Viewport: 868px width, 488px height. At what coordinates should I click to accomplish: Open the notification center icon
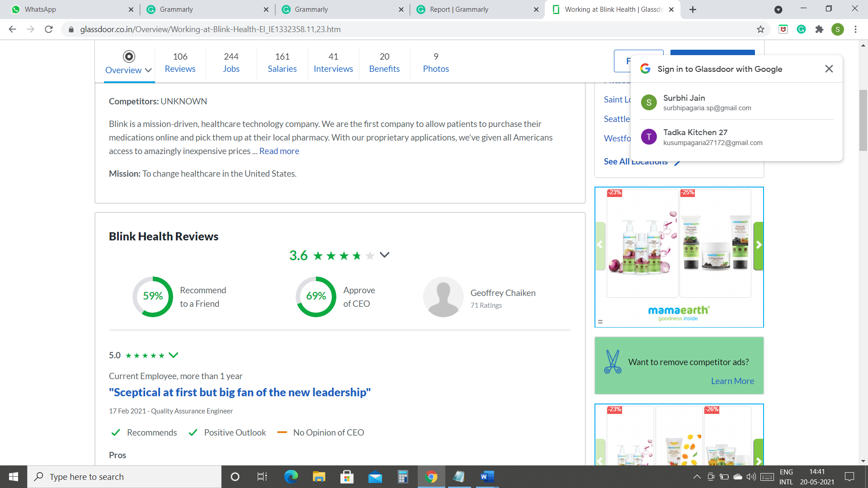849,477
